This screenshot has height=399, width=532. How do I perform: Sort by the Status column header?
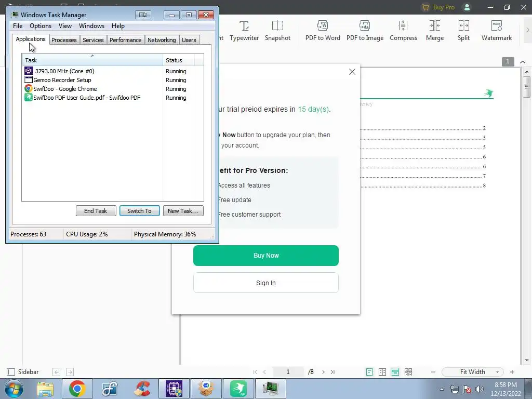(x=179, y=60)
